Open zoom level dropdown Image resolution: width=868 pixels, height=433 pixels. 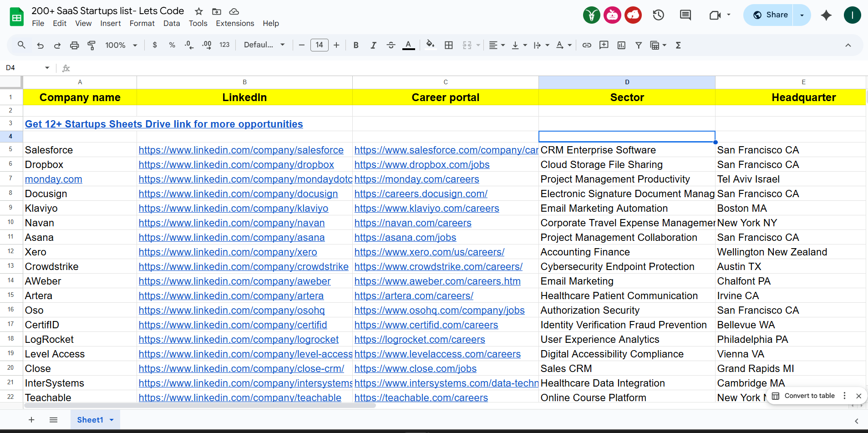click(121, 45)
